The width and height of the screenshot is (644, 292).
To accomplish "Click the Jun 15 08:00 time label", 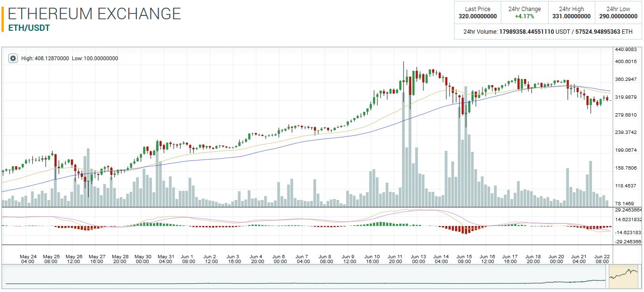I will coord(464,259).
